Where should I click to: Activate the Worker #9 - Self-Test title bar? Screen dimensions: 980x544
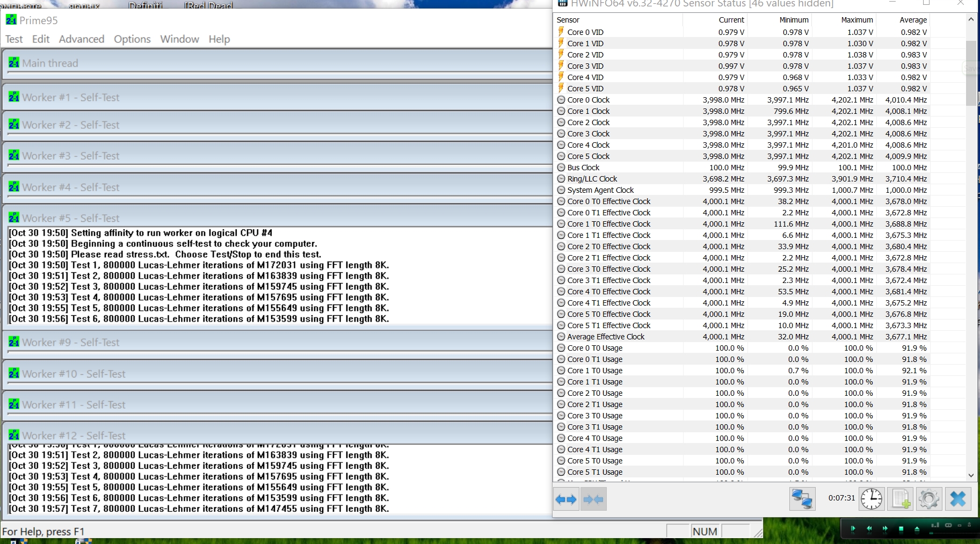[277, 342]
